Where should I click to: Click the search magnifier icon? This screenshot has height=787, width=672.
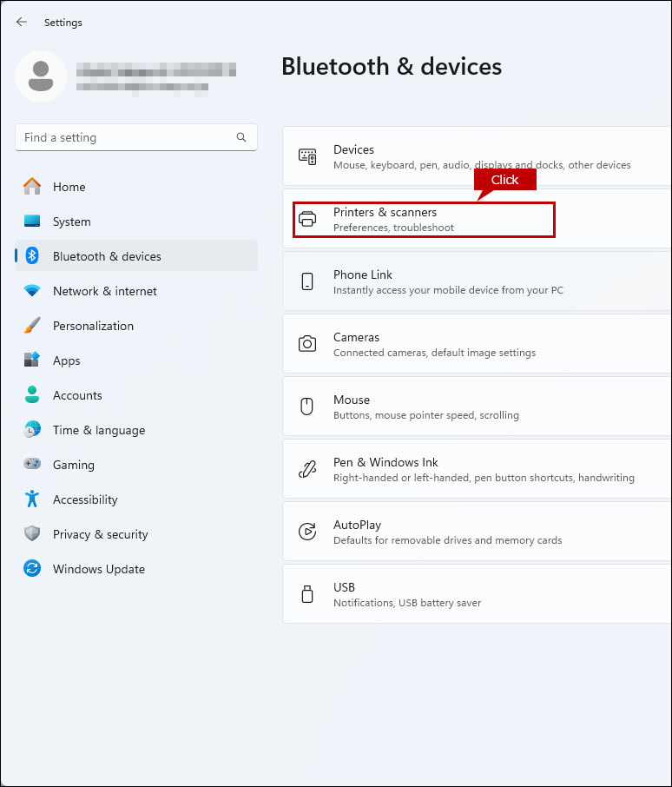[x=241, y=137]
